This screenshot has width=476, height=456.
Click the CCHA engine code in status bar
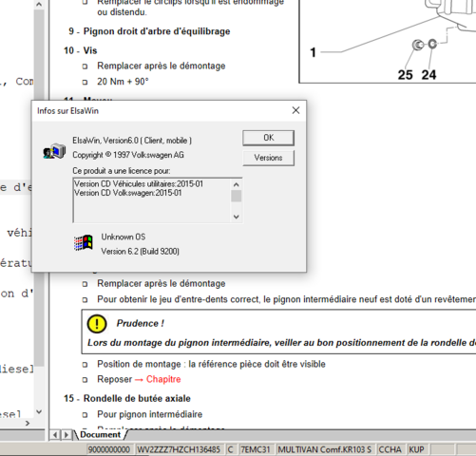[x=390, y=449]
